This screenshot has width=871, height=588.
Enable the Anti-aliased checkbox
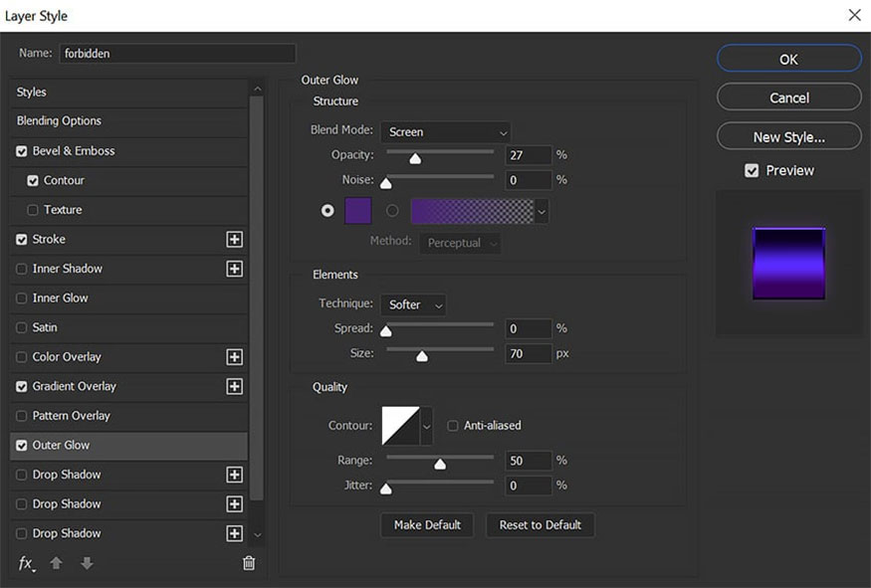pos(453,426)
